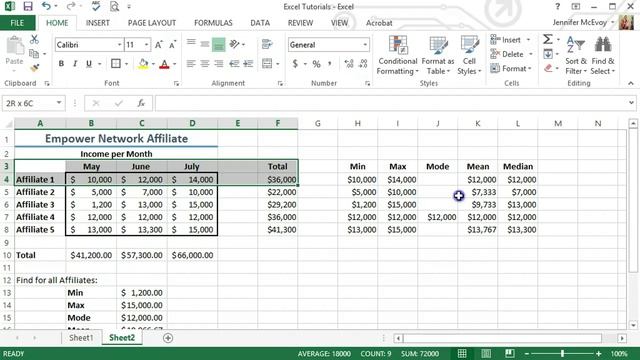Open the General number format dropdown
Image resolution: width=640 pixels, height=360 pixels.
(x=365, y=44)
